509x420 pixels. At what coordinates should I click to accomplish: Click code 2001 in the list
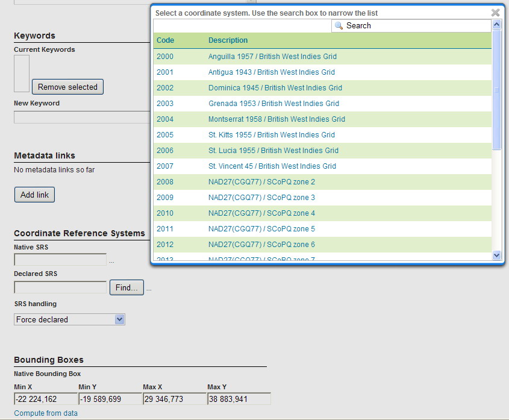click(x=165, y=72)
